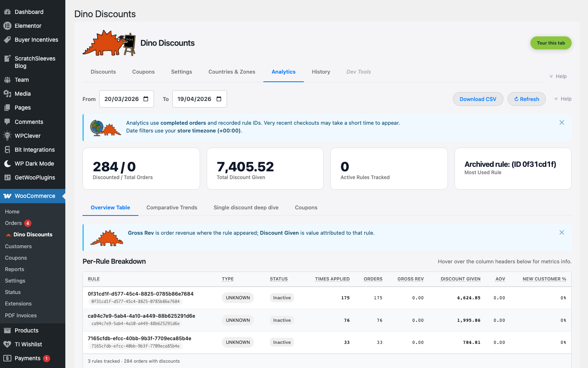Screen dimensions: 588x368
Task: Click the ScratchSleeves Blog edit icon
Action: (x=7, y=58)
